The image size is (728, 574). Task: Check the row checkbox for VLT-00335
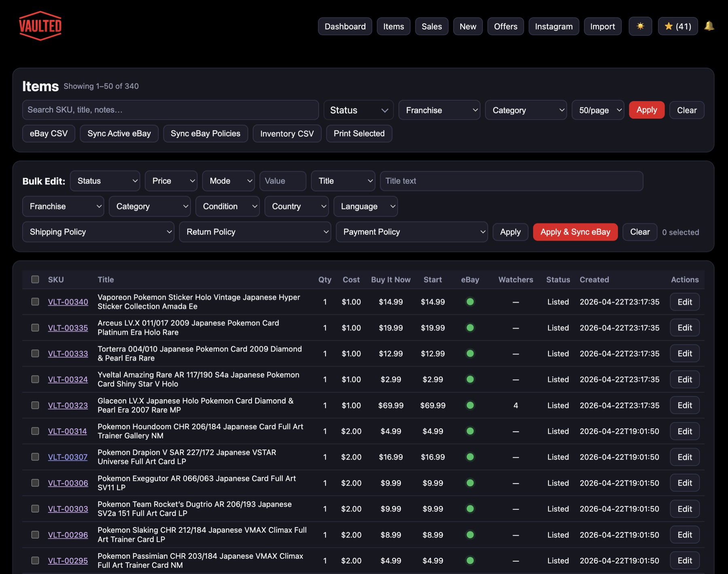click(35, 327)
